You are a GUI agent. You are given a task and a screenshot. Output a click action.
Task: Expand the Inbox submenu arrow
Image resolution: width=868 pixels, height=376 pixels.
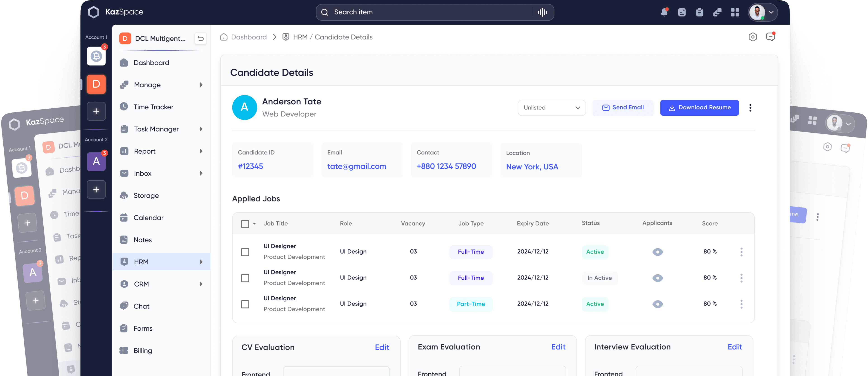coord(201,173)
